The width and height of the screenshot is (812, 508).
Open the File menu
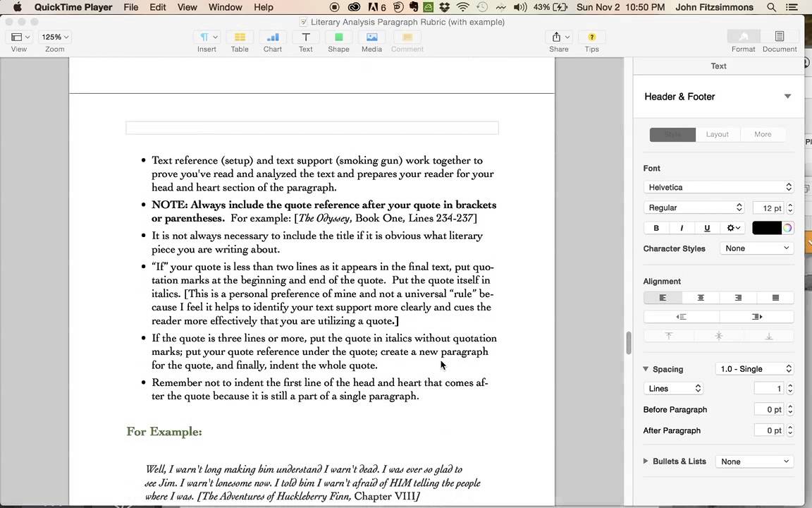(131, 7)
